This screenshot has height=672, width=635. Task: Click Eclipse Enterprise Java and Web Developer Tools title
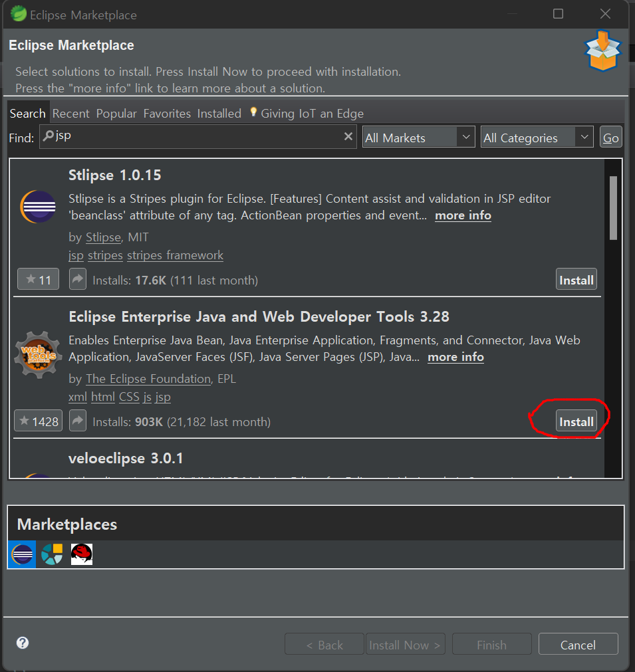(x=259, y=316)
